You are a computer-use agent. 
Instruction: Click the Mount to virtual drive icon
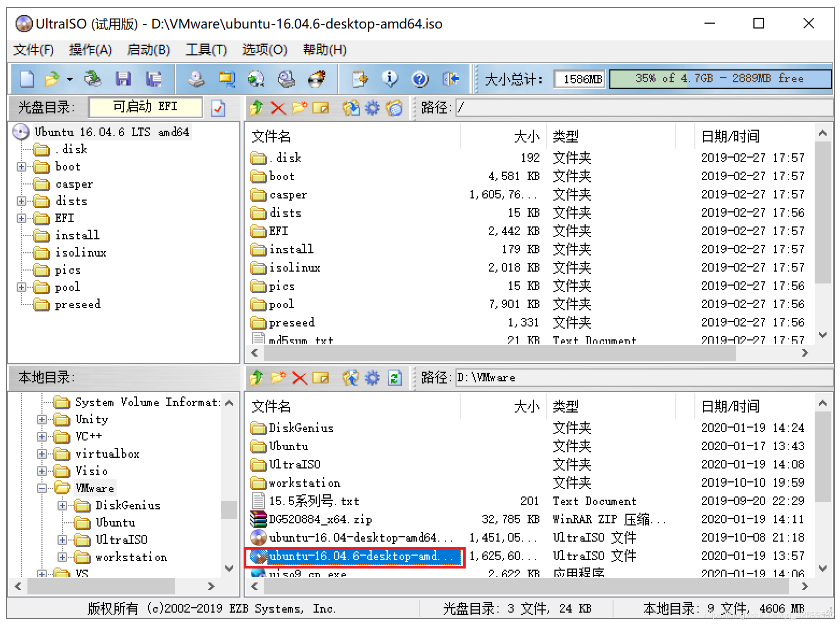point(287,79)
